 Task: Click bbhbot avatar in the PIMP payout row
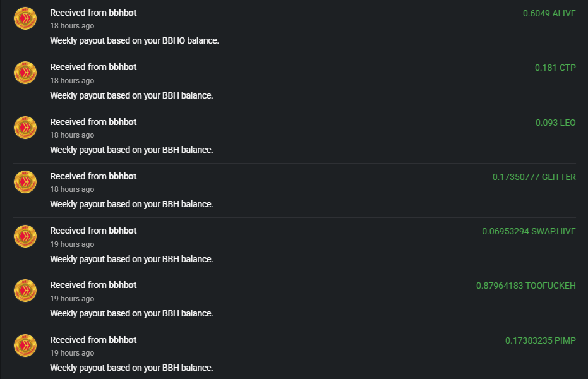pos(25,346)
